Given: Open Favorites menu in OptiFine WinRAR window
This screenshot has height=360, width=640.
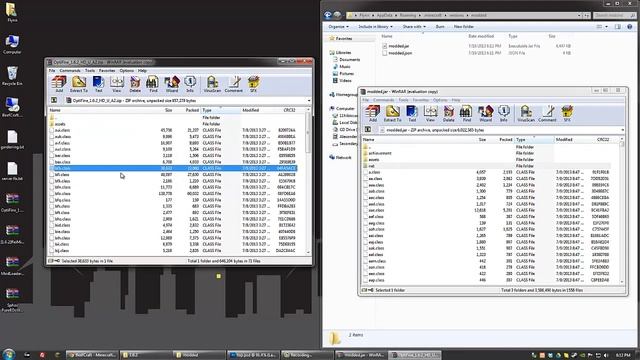Looking at the screenshot, I should pos(107,71).
